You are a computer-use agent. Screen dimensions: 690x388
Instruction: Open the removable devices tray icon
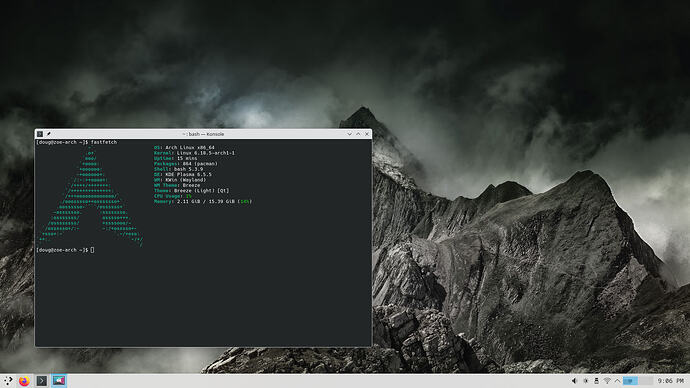(596, 381)
